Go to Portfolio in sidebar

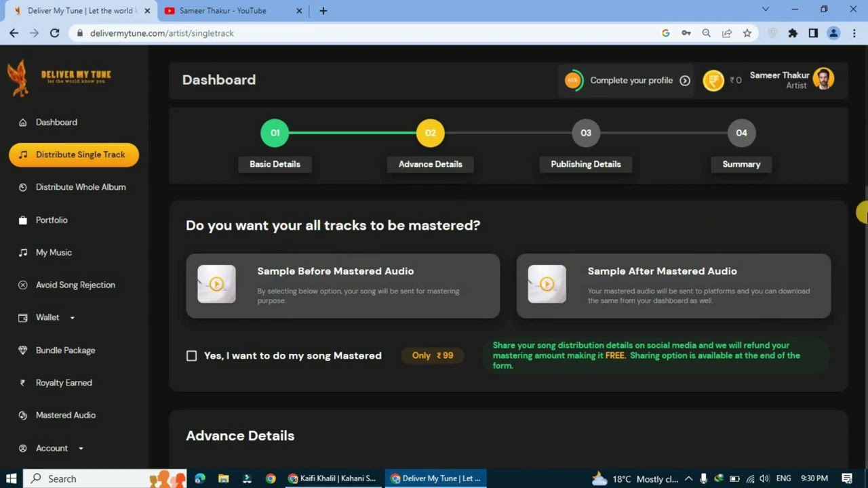(x=52, y=220)
